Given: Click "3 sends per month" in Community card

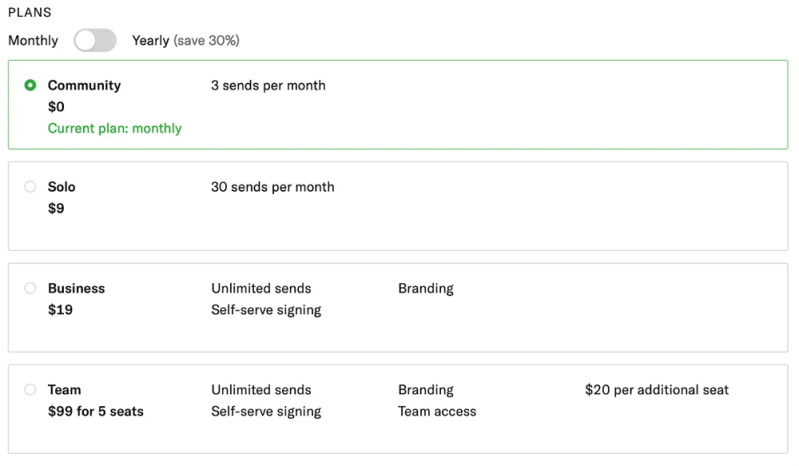Looking at the screenshot, I should point(268,85).
